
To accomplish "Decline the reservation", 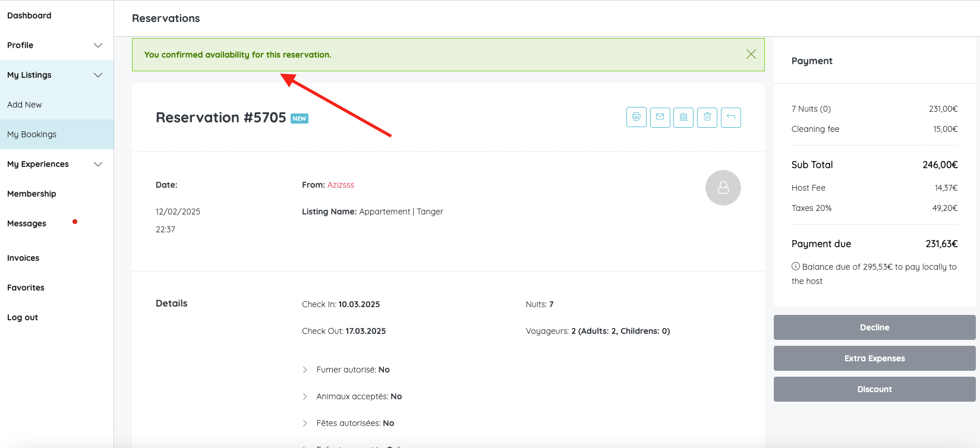I will [874, 327].
